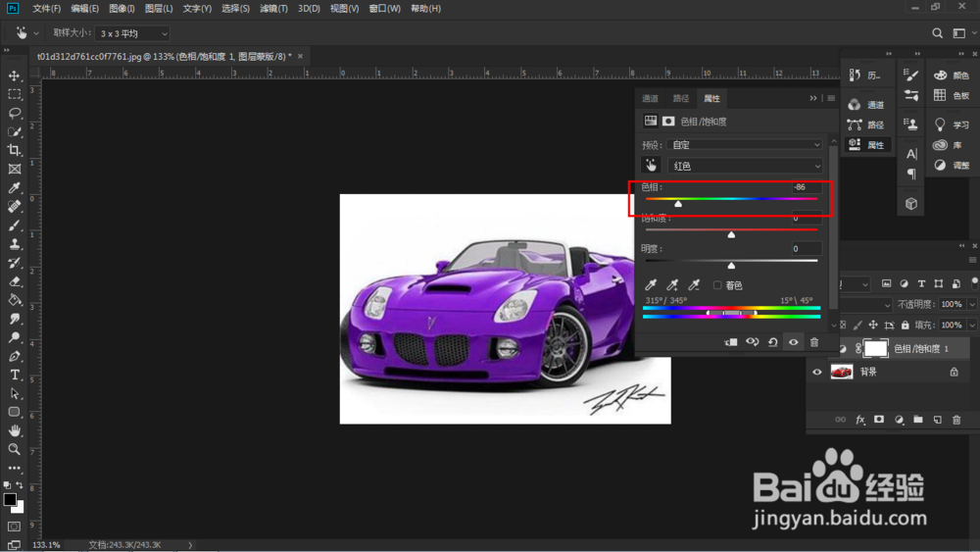Open the 文件(F) menu
Viewport: 980px width, 552px height.
(x=47, y=9)
